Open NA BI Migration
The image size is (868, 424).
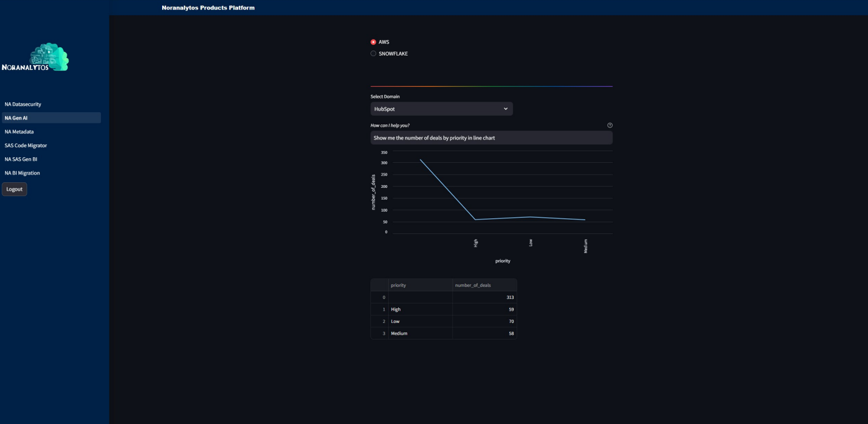point(22,173)
